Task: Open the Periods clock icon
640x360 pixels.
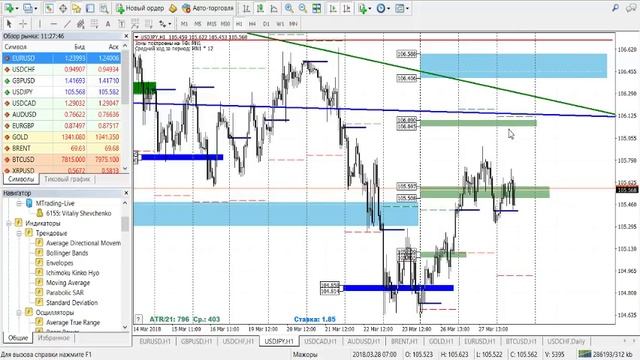Action: pos(381,8)
